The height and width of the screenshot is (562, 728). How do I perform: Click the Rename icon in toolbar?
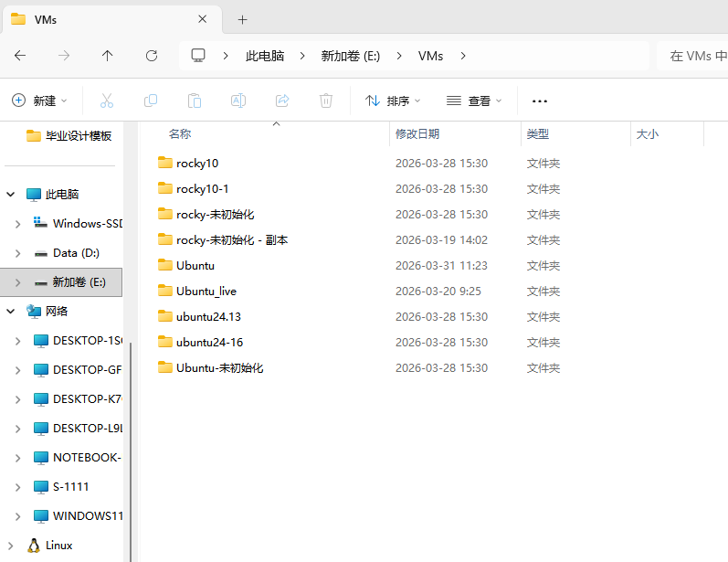(x=238, y=101)
